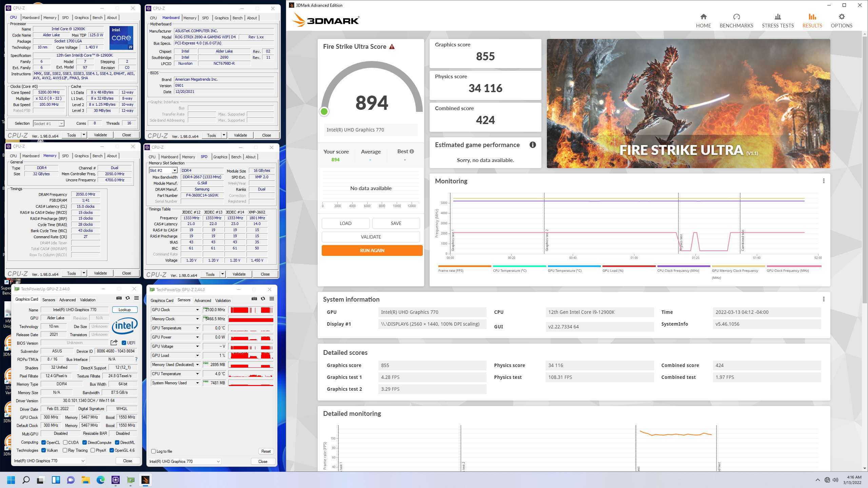This screenshot has width=868, height=488.
Task: Open Monitoring panel three-dot menu
Action: click(824, 181)
